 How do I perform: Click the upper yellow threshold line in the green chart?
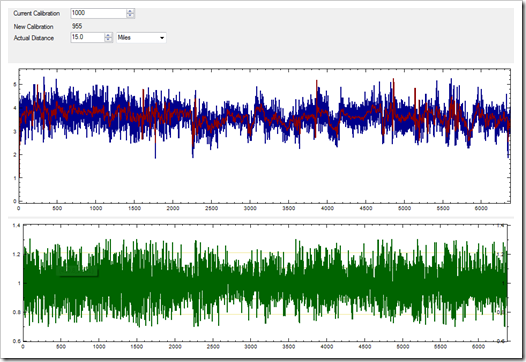click(x=265, y=252)
